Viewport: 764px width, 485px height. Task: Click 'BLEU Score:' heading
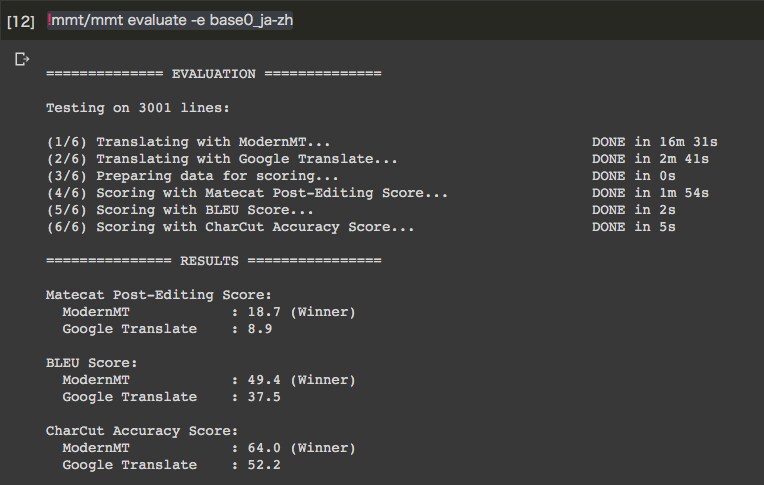[x=92, y=364]
